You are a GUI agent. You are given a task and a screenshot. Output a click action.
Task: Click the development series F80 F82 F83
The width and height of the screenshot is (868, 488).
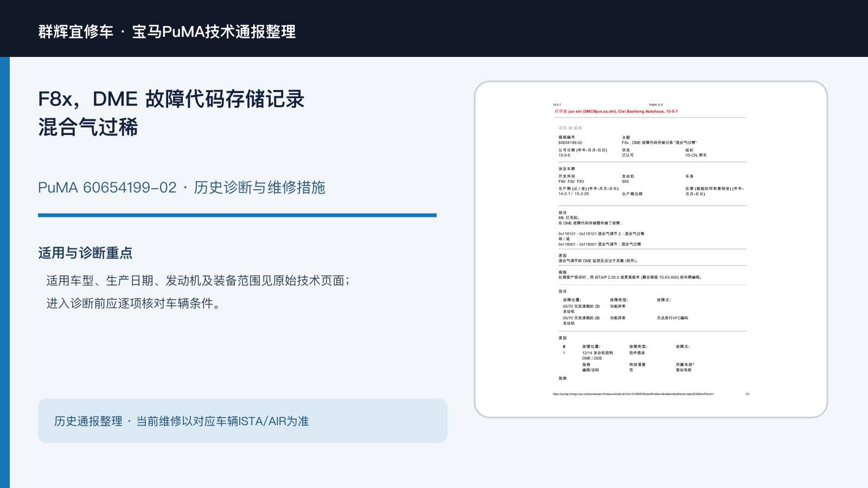click(x=571, y=182)
